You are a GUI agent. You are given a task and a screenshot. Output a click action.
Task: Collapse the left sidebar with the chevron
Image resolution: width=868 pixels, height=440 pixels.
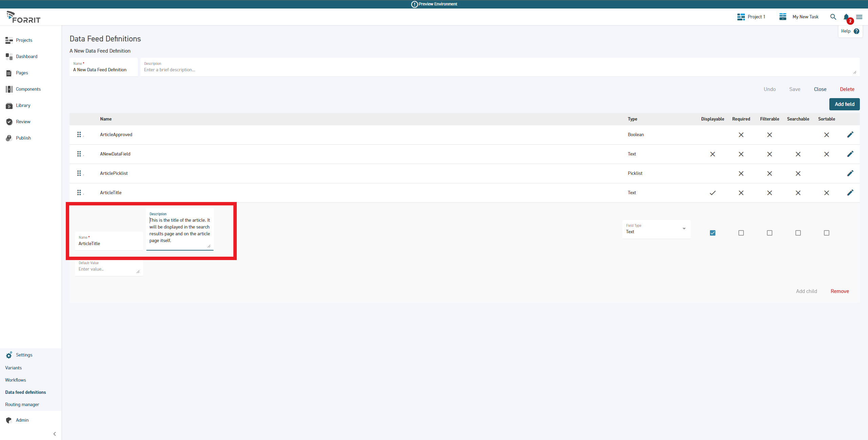(x=55, y=434)
